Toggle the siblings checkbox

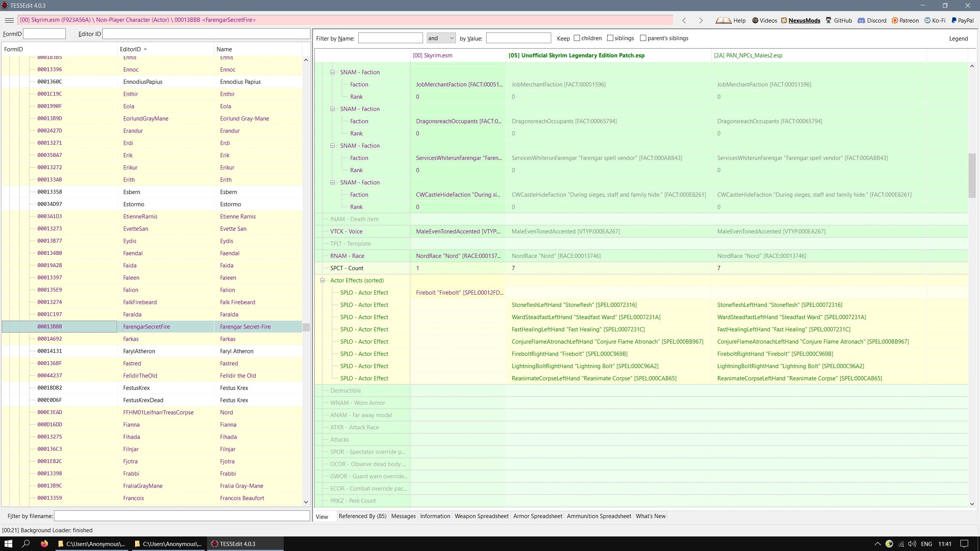point(610,38)
